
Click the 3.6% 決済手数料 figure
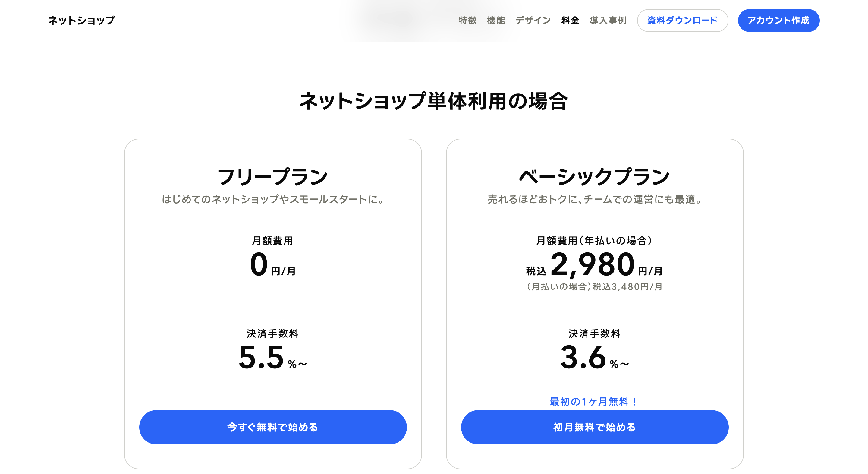(x=595, y=357)
